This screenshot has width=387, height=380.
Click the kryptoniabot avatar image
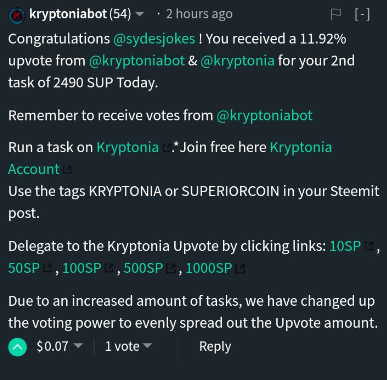(16, 15)
